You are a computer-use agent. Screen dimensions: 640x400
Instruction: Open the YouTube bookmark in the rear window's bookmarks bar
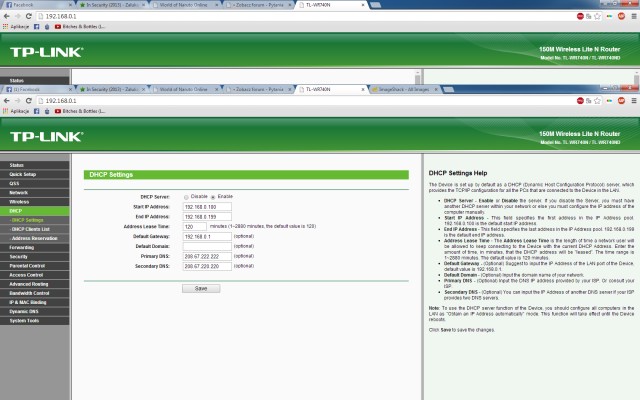[x=80, y=27]
